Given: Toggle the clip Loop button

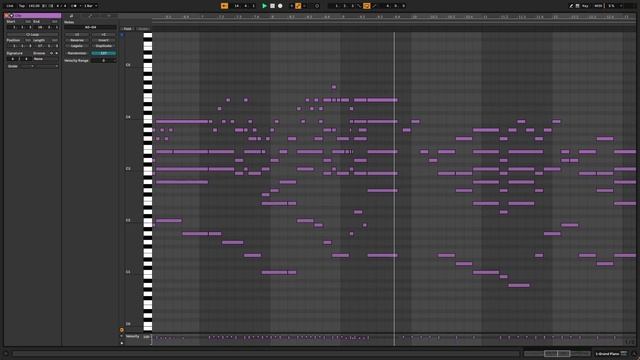Looking at the screenshot, I should pos(32,34).
